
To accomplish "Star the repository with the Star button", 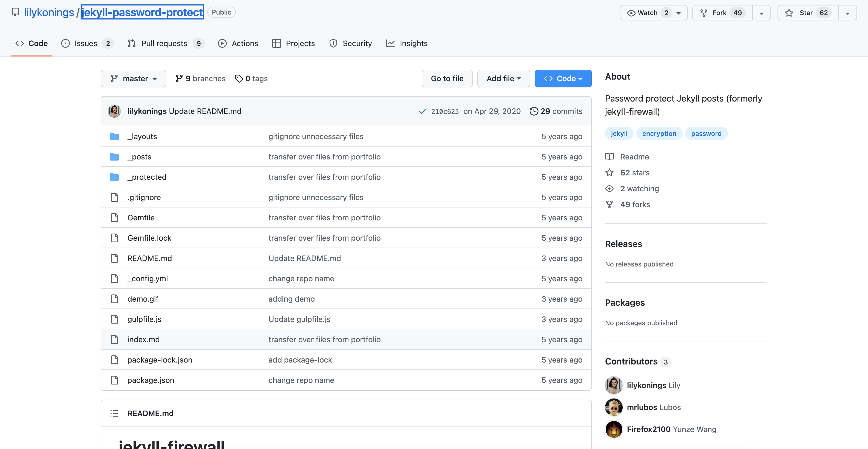I will pos(808,13).
